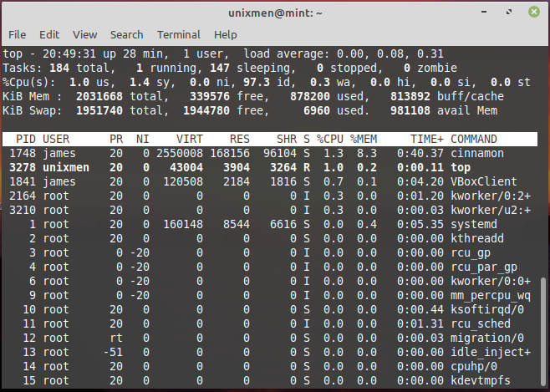Click the -51 priority of idle_inject+
Image resolution: width=550 pixels, height=392 pixels.
(x=113, y=352)
